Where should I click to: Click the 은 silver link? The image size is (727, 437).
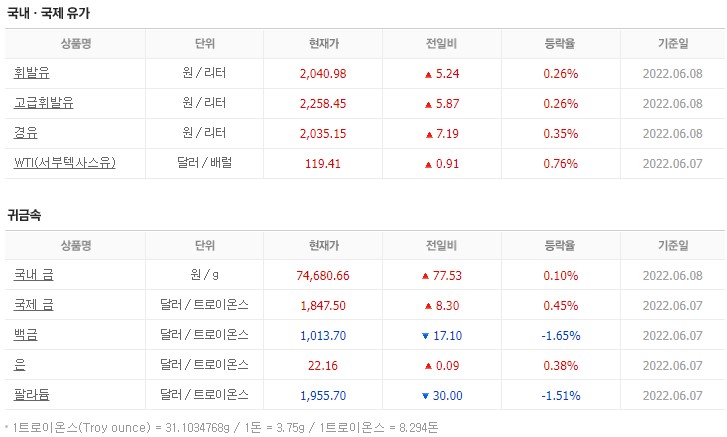20,365
